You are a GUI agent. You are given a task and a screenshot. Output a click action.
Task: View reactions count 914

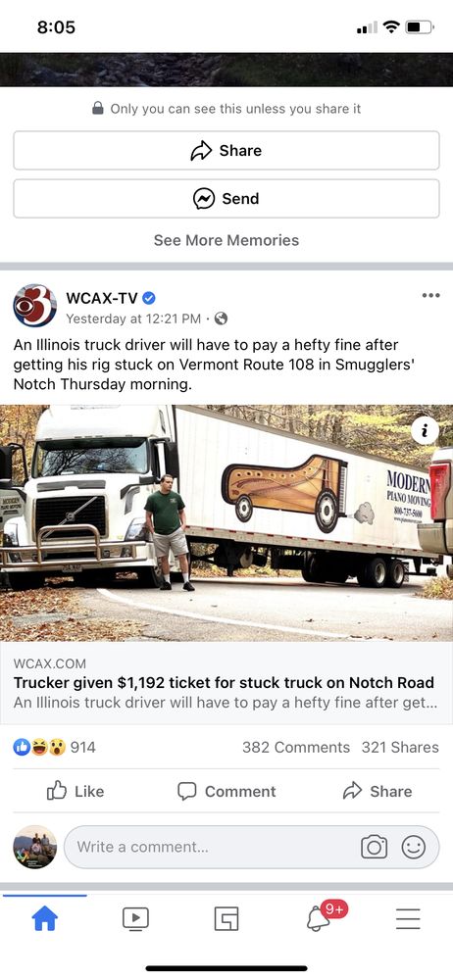coord(55,747)
